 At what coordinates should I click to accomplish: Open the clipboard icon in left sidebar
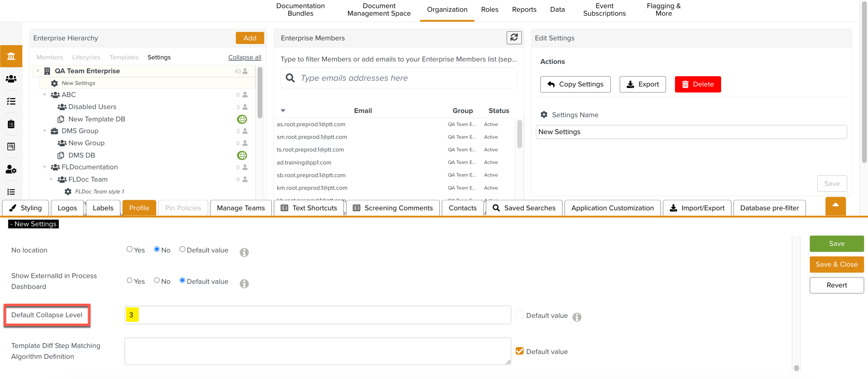[x=11, y=124]
